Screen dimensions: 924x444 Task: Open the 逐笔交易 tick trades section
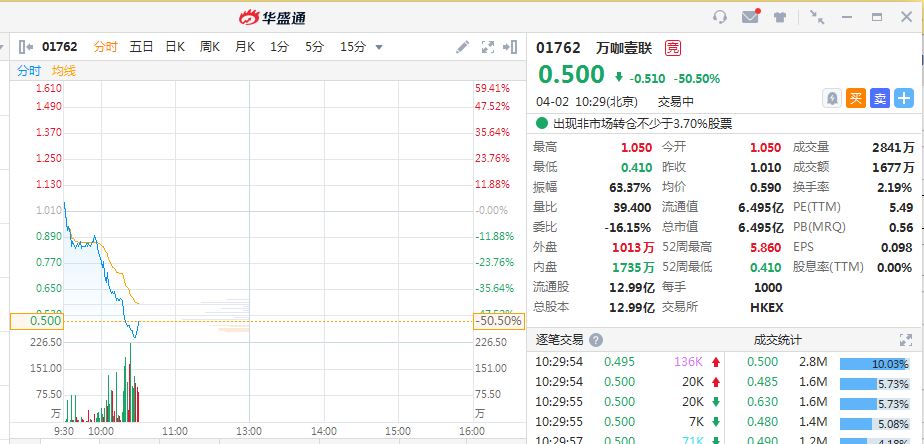559,340
